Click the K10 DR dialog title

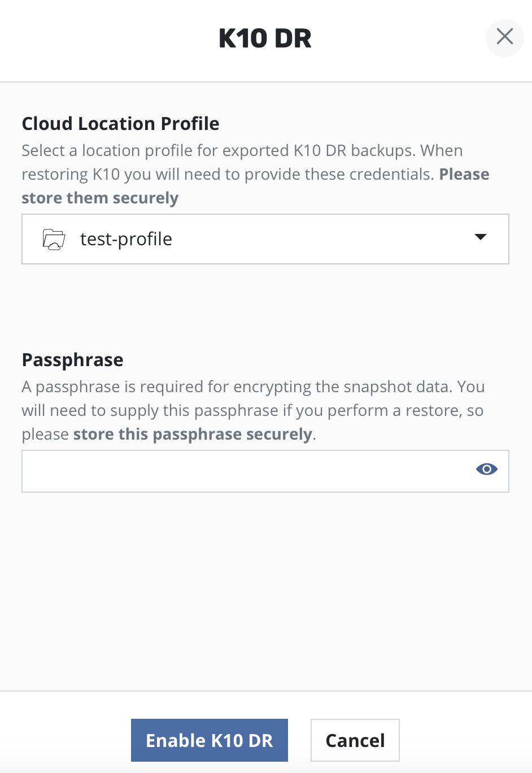pyautogui.click(x=265, y=38)
